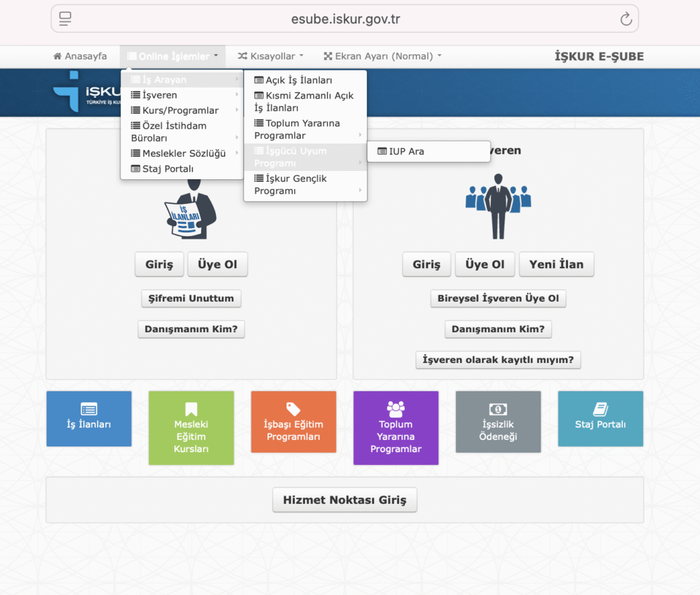The height and width of the screenshot is (595, 700).
Task: Click the İŞKUR E-ŞUBE title text
Action: tap(599, 57)
